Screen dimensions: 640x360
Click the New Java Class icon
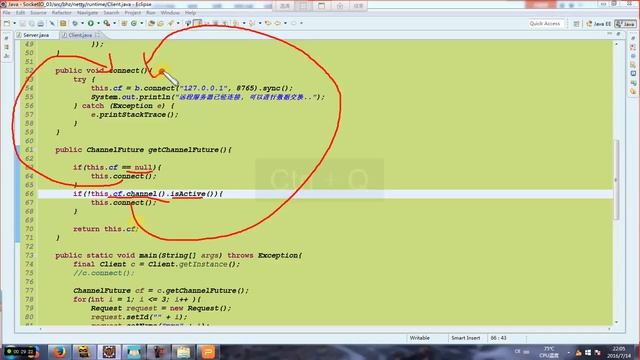134,23
